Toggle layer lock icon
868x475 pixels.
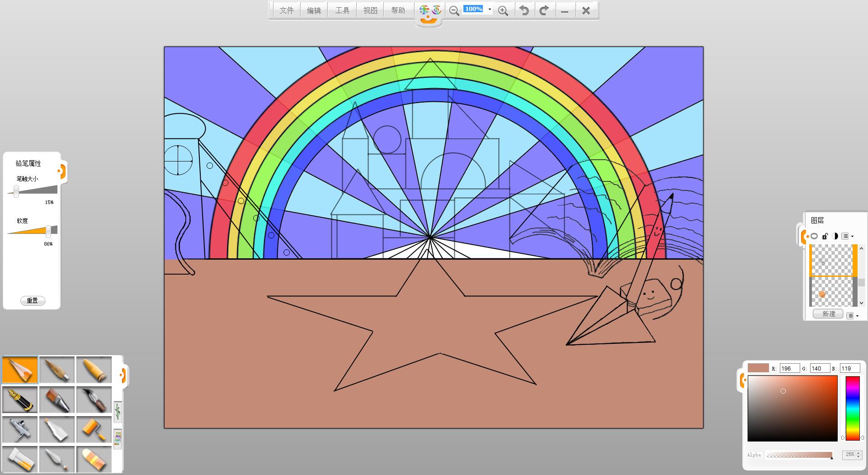(x=825, y=236)
